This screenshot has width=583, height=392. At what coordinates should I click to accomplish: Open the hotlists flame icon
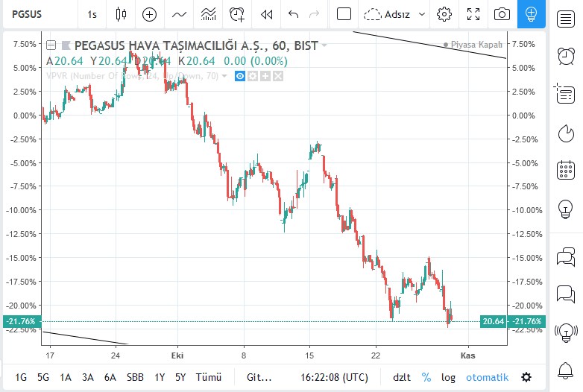point(566,133)
